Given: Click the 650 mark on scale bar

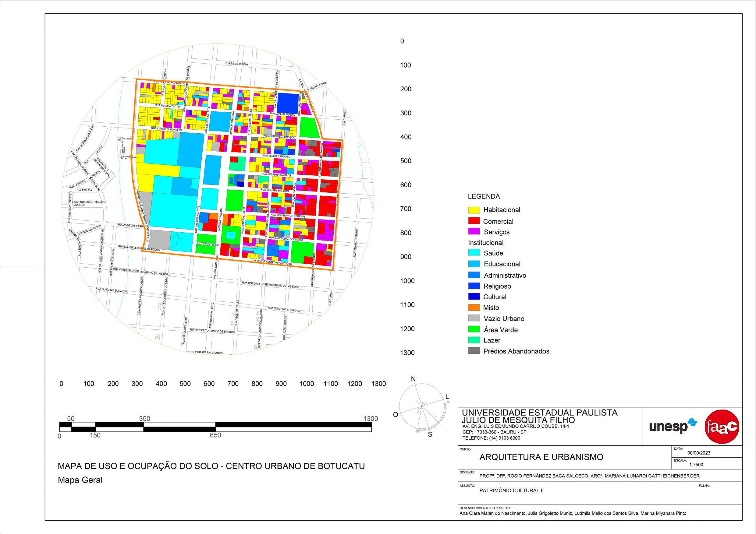Looking at the screenshot, I should click(x=216, y=435).
